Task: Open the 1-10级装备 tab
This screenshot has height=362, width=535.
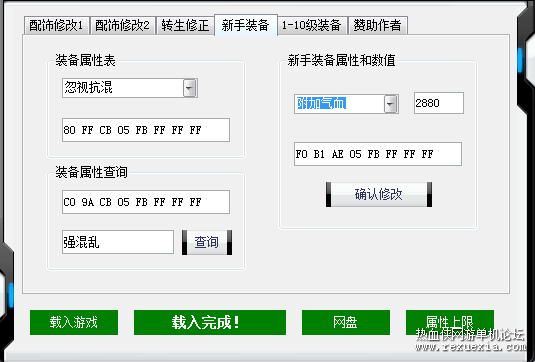Action: click(312, 26)
